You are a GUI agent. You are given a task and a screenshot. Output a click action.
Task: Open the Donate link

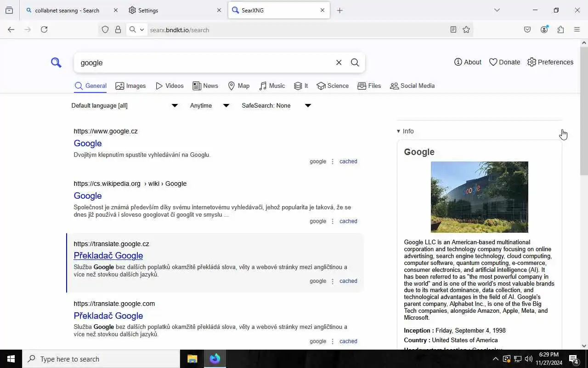[x=504, y=62]
